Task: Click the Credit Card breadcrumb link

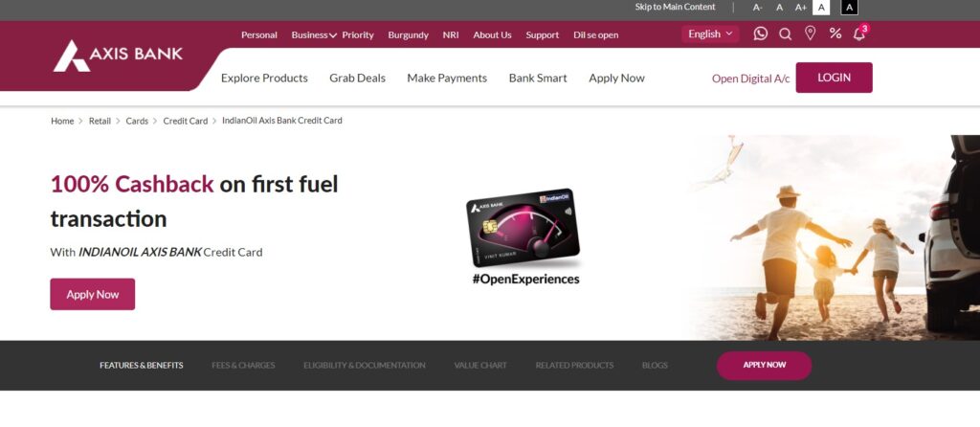Action: click(x=185, y=122)
